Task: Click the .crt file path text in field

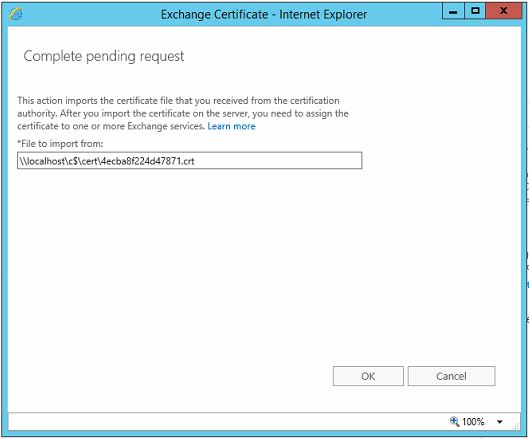Action: [x=107, y=161]
